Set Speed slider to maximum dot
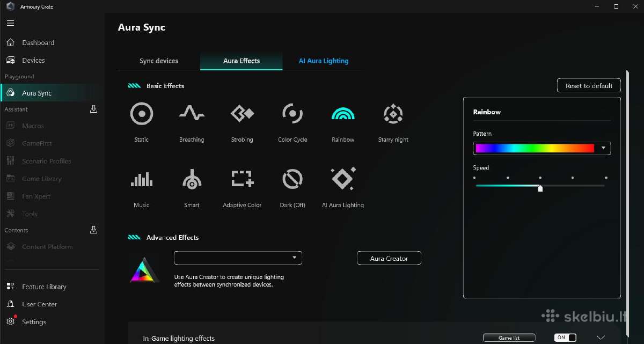 606,178
